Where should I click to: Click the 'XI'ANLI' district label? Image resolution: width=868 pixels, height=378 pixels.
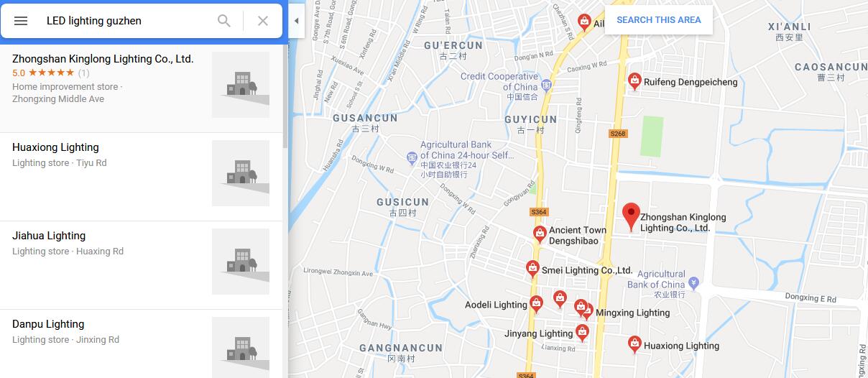[x=789, y=27]
